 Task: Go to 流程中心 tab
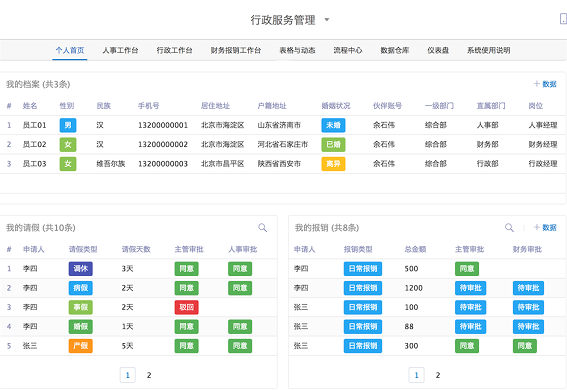(348, 50)
